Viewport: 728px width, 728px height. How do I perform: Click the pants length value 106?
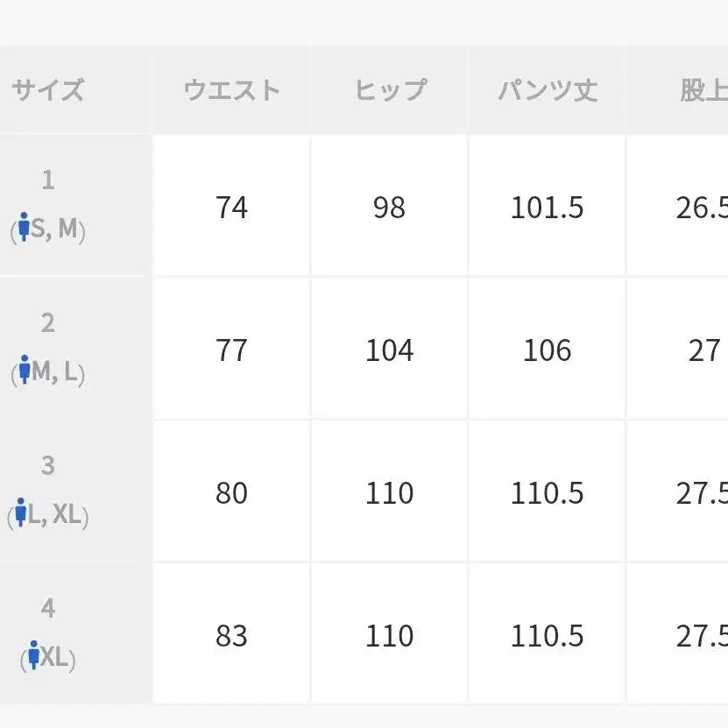pyautogui.click(x=547, y=350)
